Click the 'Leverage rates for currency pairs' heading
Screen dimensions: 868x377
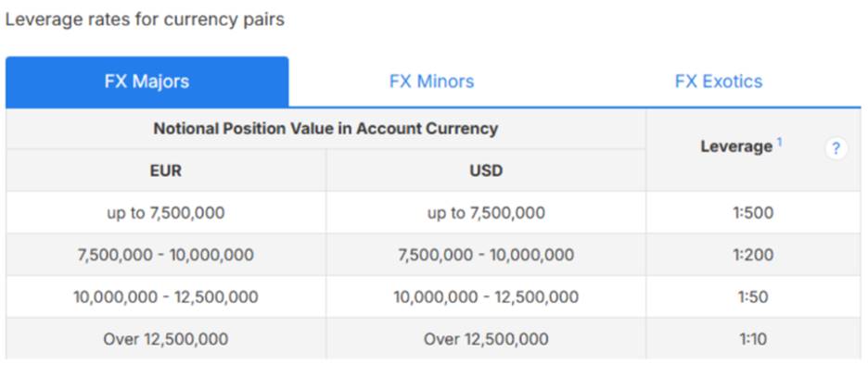click(x=145, y=19)
